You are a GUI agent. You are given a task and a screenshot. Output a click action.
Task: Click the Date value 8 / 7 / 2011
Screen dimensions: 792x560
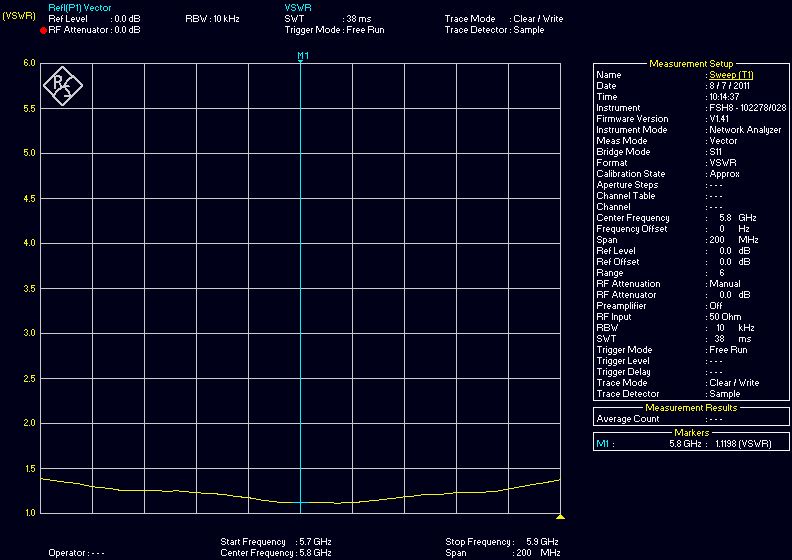pyautogui.click(x=729, y=86)
